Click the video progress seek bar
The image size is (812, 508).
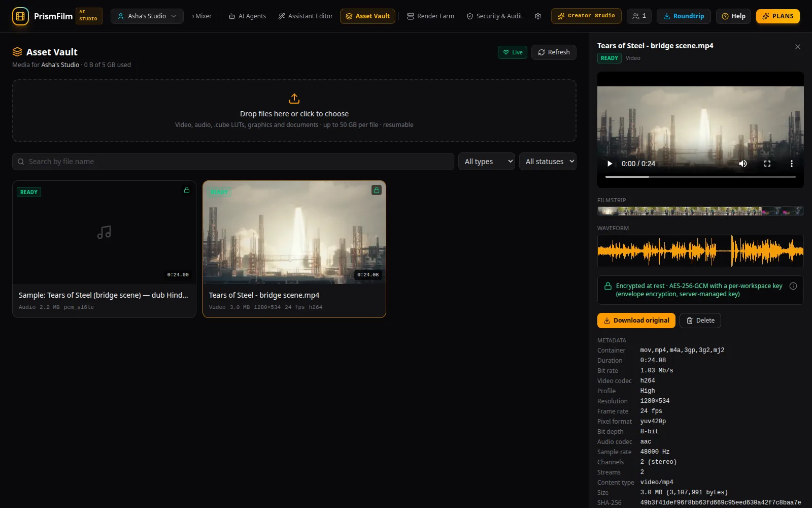point(700,177)
